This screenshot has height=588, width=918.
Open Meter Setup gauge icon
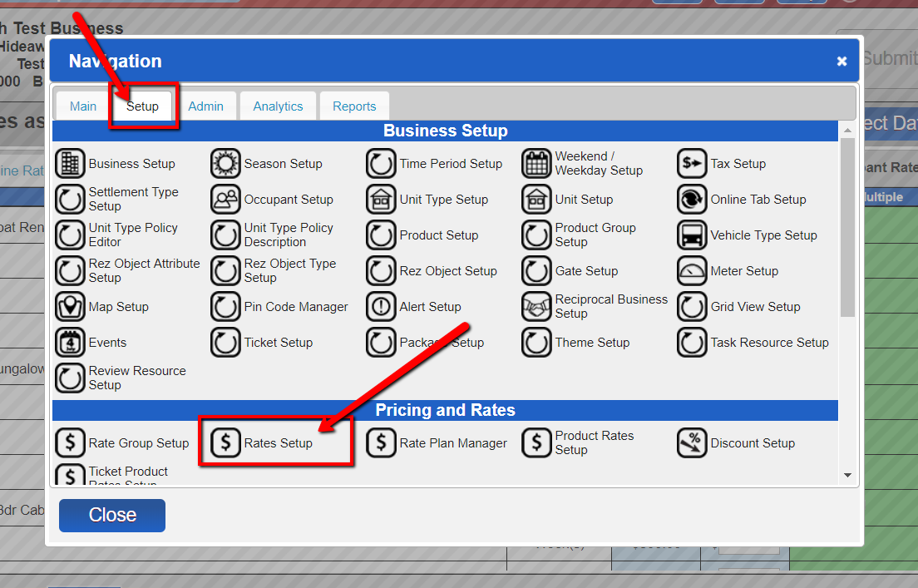692,270
